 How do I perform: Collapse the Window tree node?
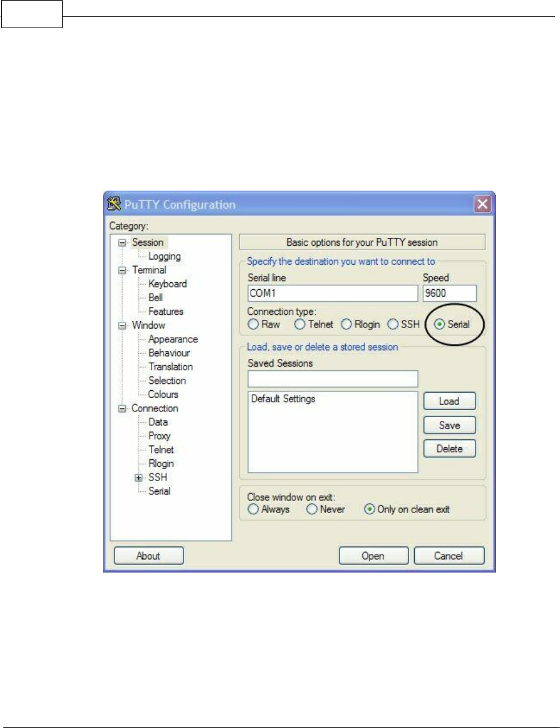[x=122, y=326]
